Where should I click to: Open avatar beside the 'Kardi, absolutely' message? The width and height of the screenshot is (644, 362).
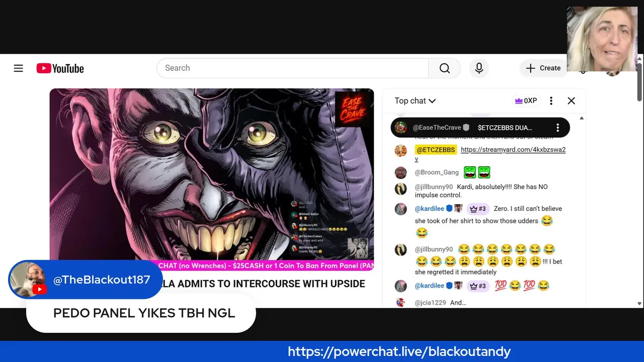click(x=400, y=189)
